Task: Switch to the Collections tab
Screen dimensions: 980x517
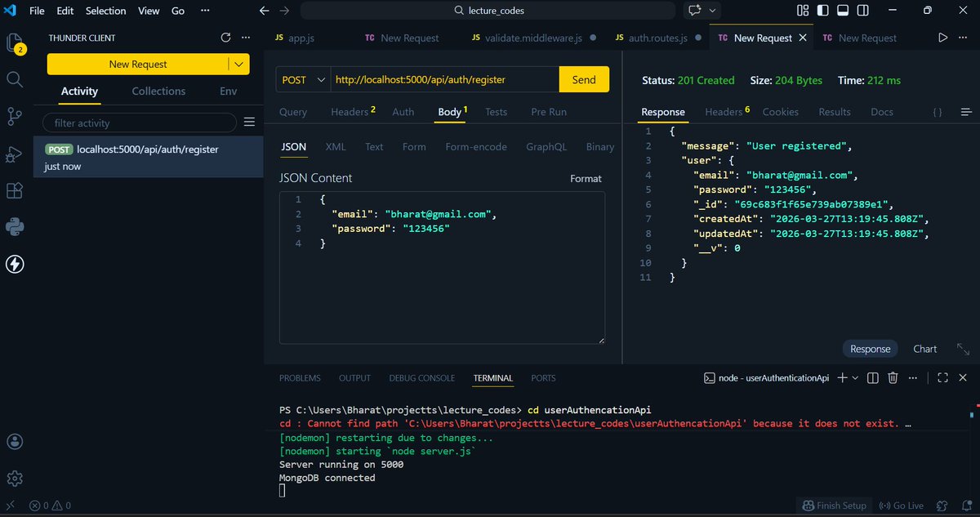Action: [158, 91]
